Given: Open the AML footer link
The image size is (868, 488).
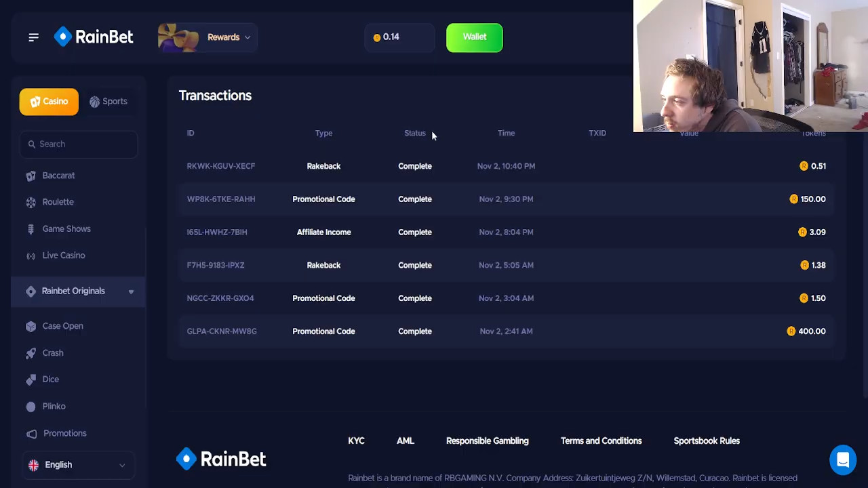Looking at the screenshot, I should 406,441.
